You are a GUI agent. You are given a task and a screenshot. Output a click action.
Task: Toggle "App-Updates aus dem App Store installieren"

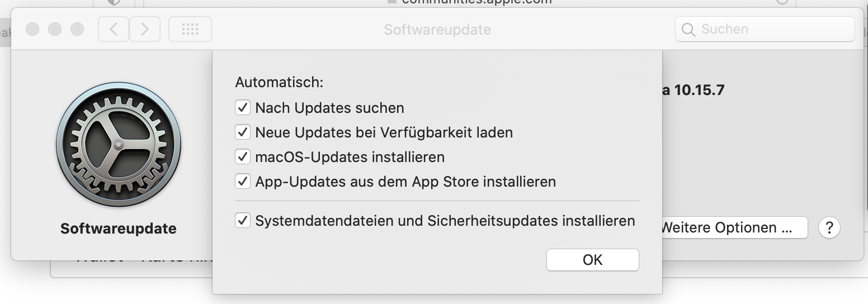pyautogui.click(x=242, y=182)
